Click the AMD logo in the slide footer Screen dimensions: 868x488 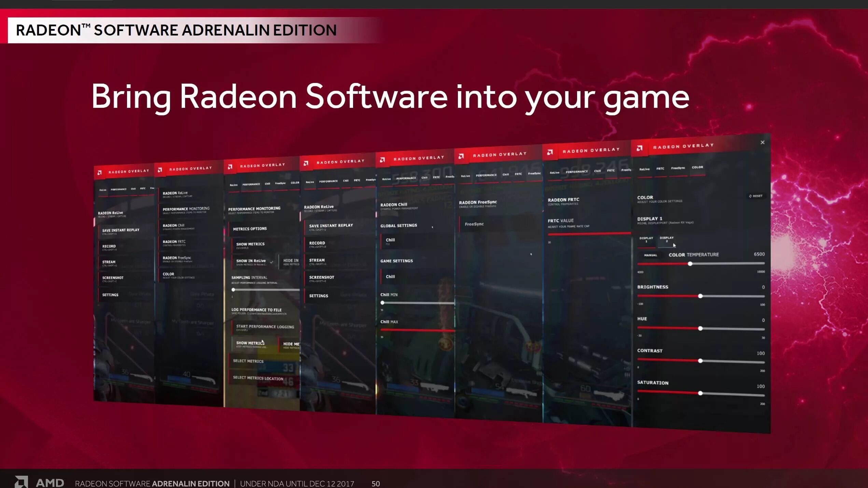(21, 482)
